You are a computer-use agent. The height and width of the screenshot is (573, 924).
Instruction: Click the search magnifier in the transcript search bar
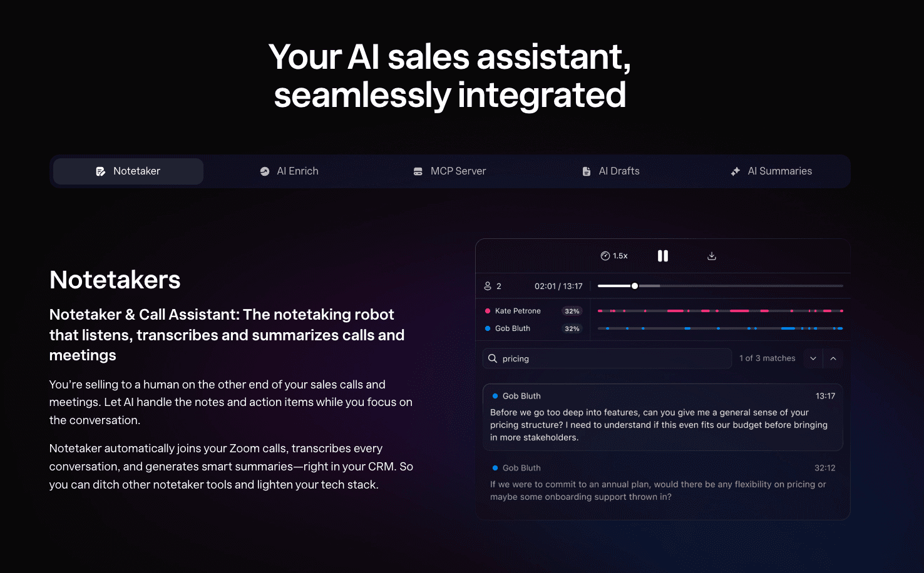click(x=493, y=358)
